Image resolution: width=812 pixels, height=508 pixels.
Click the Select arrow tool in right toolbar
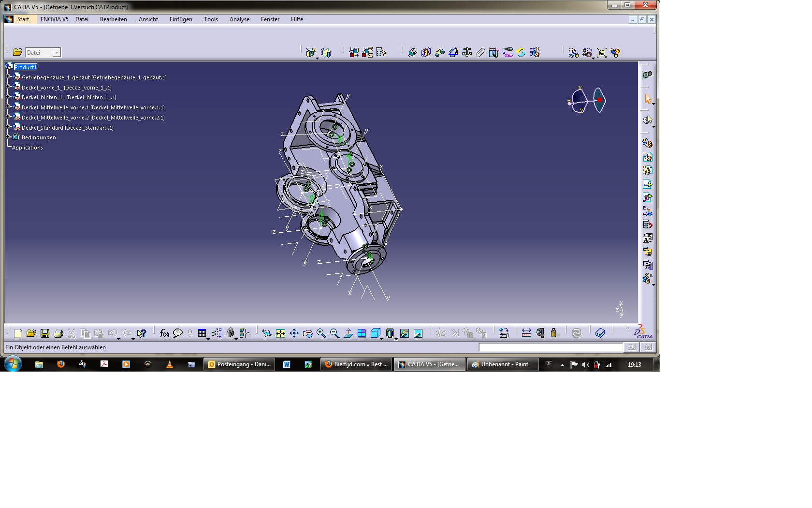pos(648,99)
